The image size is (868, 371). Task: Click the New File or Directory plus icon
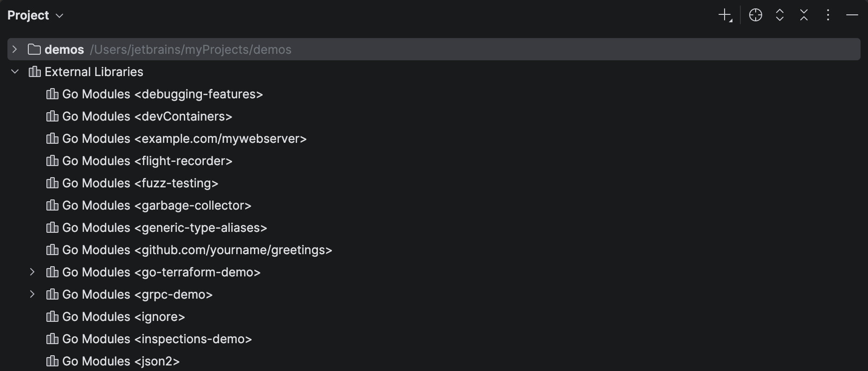725,15
